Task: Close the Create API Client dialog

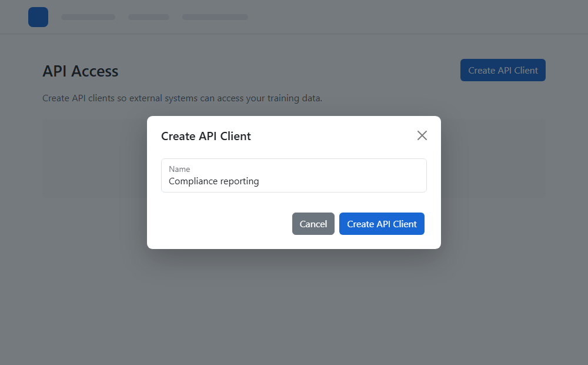Action: pyautogui.click(x=422, y=135)
